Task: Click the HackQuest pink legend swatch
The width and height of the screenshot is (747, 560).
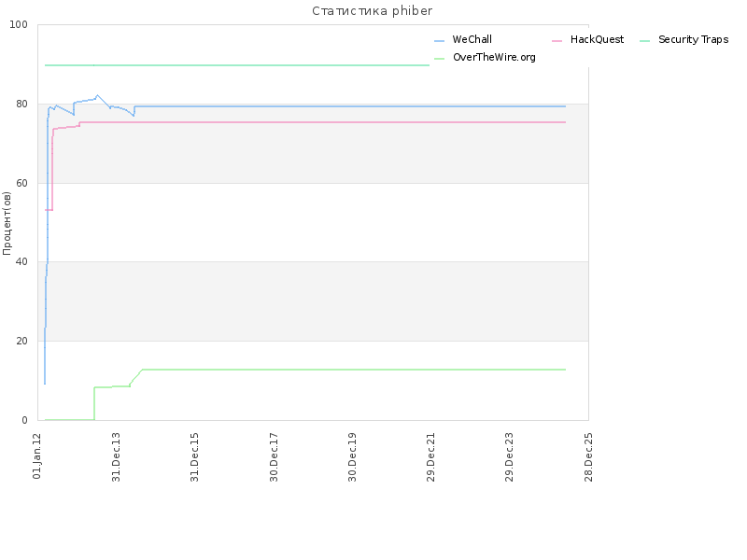Action: click(557, 41)
